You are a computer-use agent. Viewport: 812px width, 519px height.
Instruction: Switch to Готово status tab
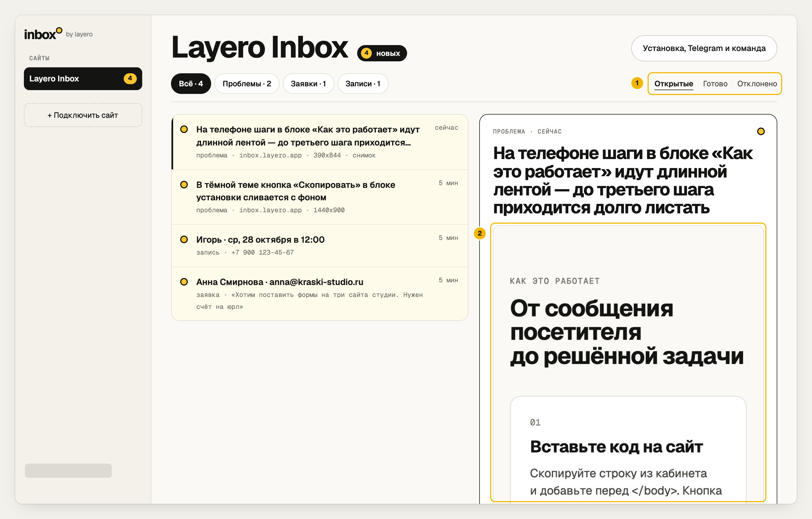pos(715,84)
